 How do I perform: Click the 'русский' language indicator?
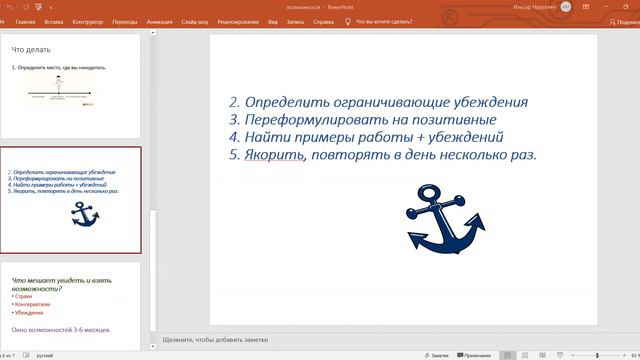(x=45, y=356)
